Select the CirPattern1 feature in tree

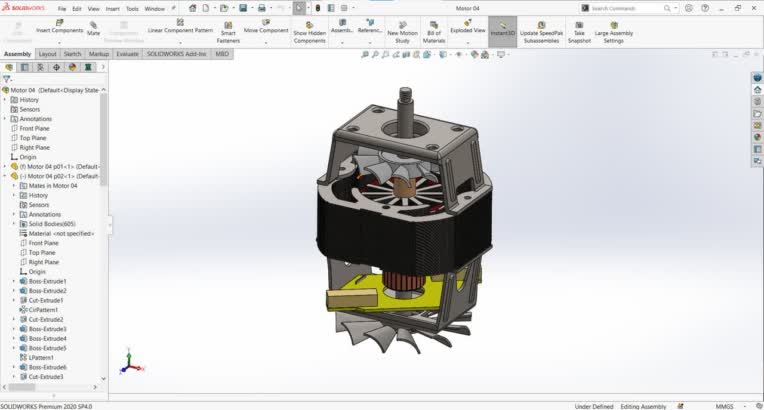click(x=38, y=310)
